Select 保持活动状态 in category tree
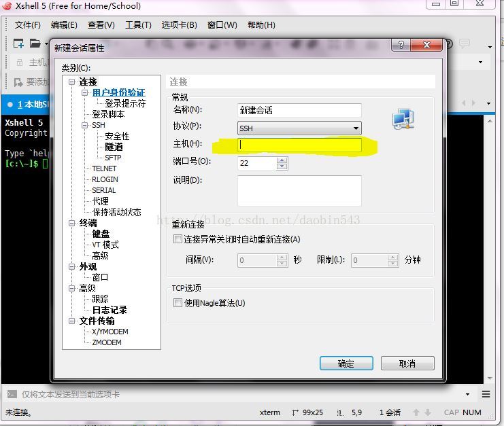This screenshot has height=426, width=504. click(x=117, y=212)
